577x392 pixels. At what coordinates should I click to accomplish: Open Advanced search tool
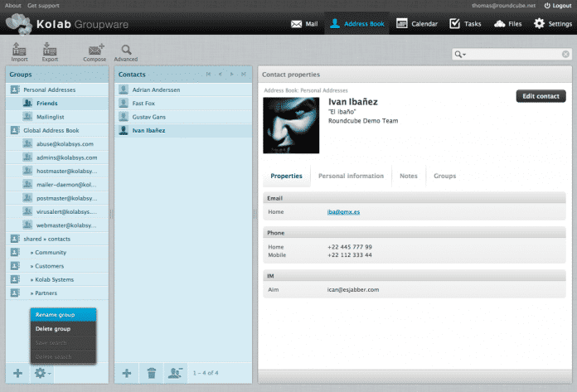126,51
